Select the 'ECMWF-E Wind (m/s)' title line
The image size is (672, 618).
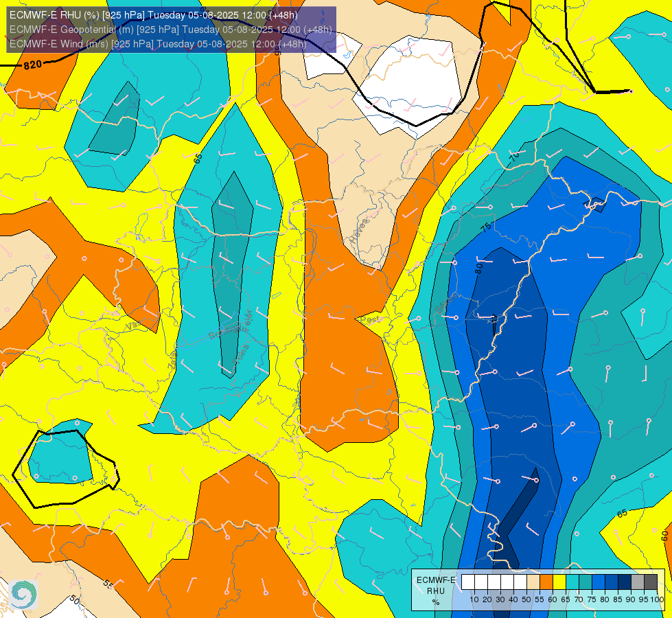point(158,44)
